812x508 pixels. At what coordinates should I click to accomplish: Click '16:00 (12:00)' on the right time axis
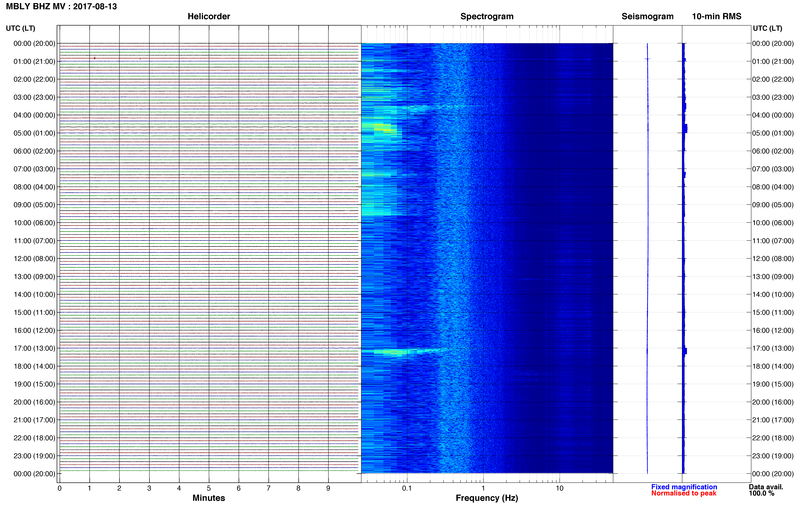click(x=773, y=330)
